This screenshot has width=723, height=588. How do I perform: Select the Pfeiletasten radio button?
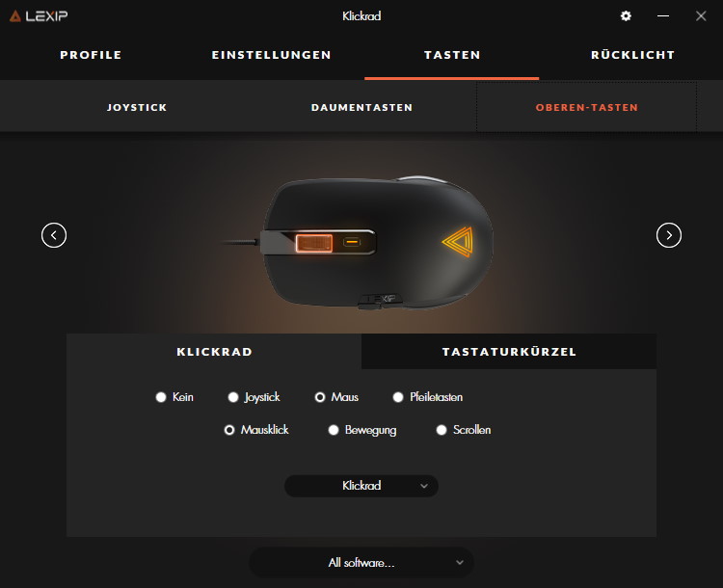[428, 397]
